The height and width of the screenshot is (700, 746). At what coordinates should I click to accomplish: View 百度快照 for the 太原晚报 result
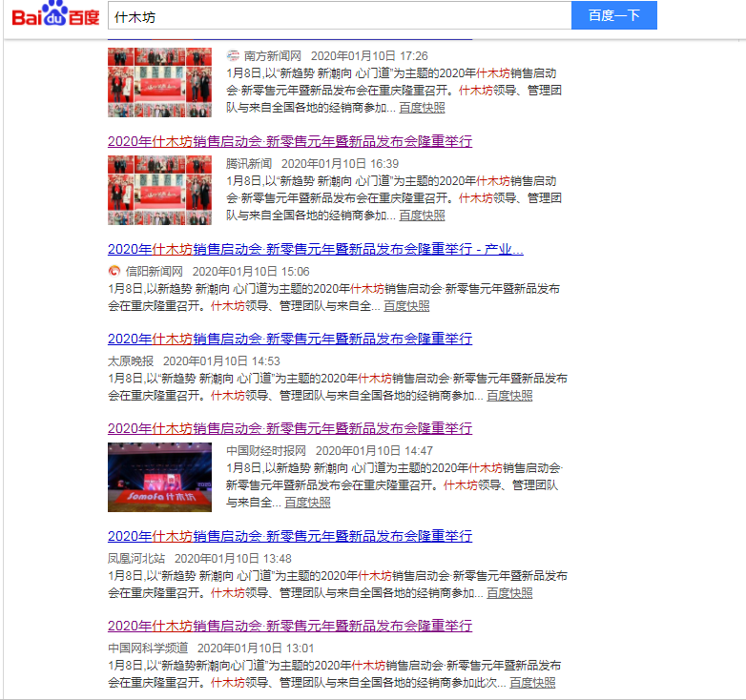(509, 396)
